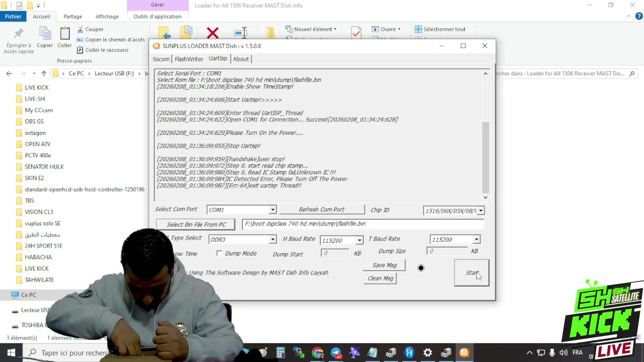Open the FlashWriter tab
The height and width of the screenshot is (362, 644).
tap(189, 59)
